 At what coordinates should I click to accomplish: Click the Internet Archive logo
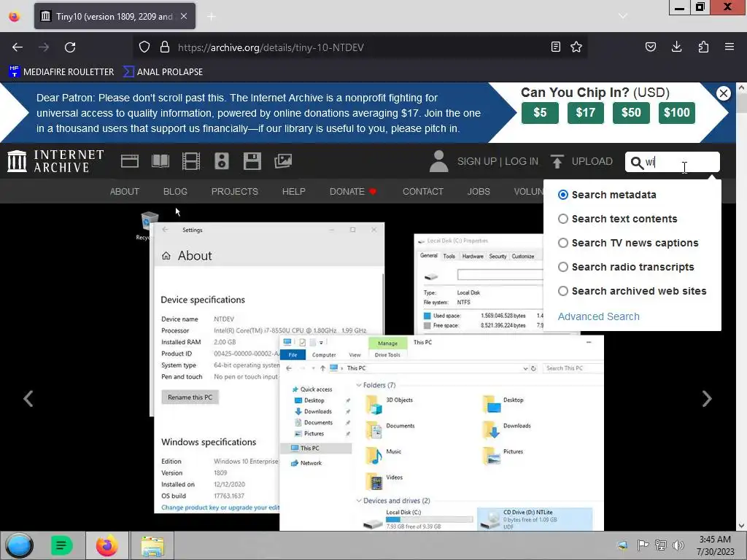(55, 161)
